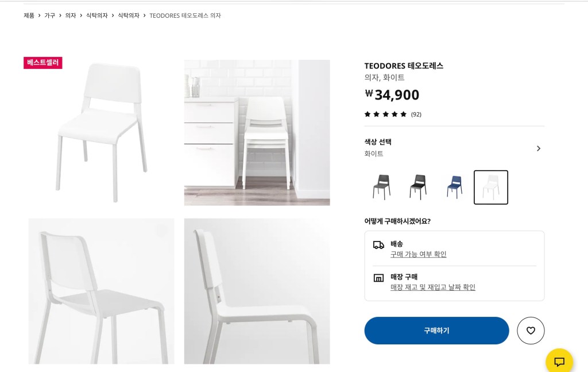Screen dimensions: 588x372
Task: Click the 베스트셀러 badge
Action: [x=43, y=63]
